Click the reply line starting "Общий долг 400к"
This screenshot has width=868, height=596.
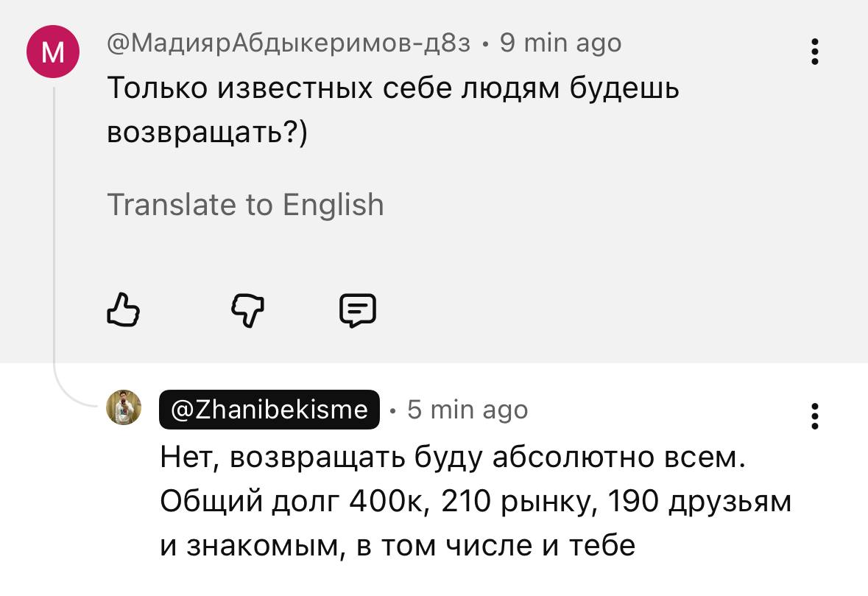476,502
